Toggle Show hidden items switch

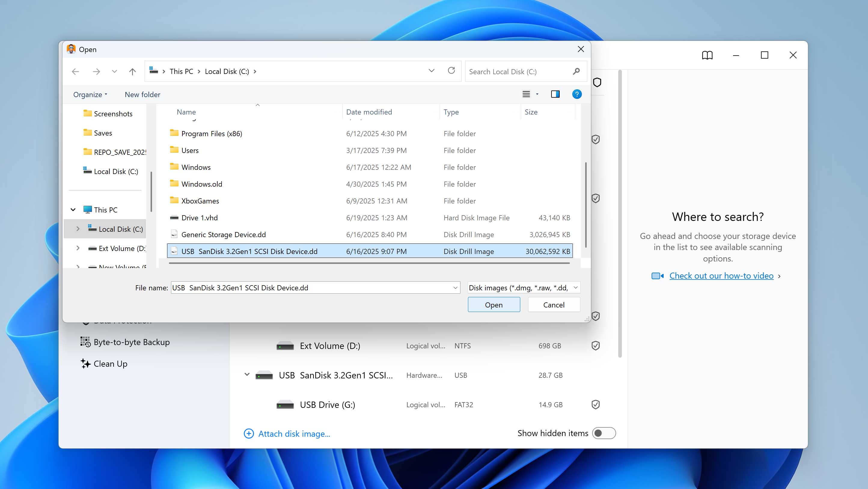tap(604, 433)
